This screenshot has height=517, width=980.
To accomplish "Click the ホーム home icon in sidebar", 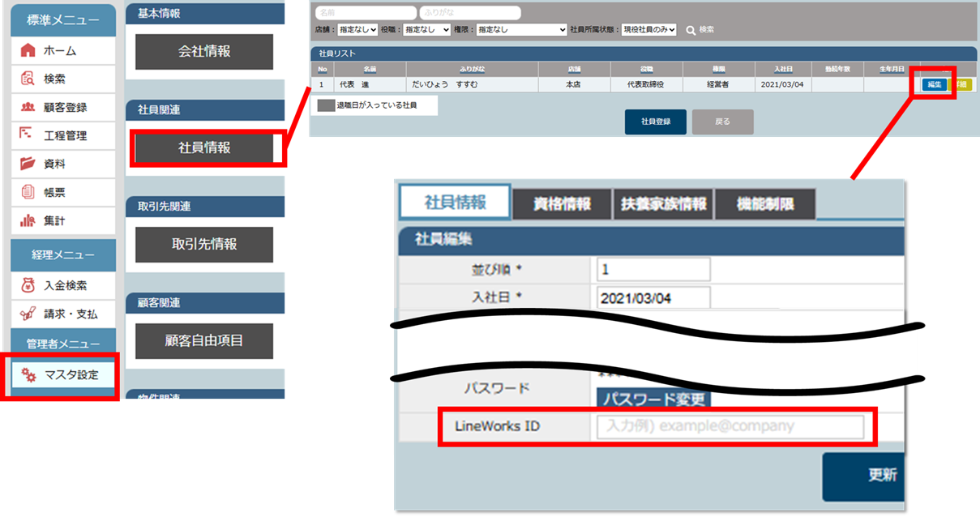I will [x=28, y=50].
